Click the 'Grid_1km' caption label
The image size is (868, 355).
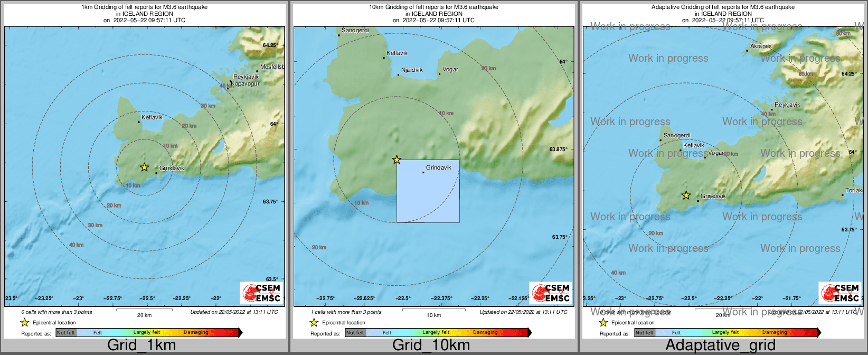coord(141,345)
